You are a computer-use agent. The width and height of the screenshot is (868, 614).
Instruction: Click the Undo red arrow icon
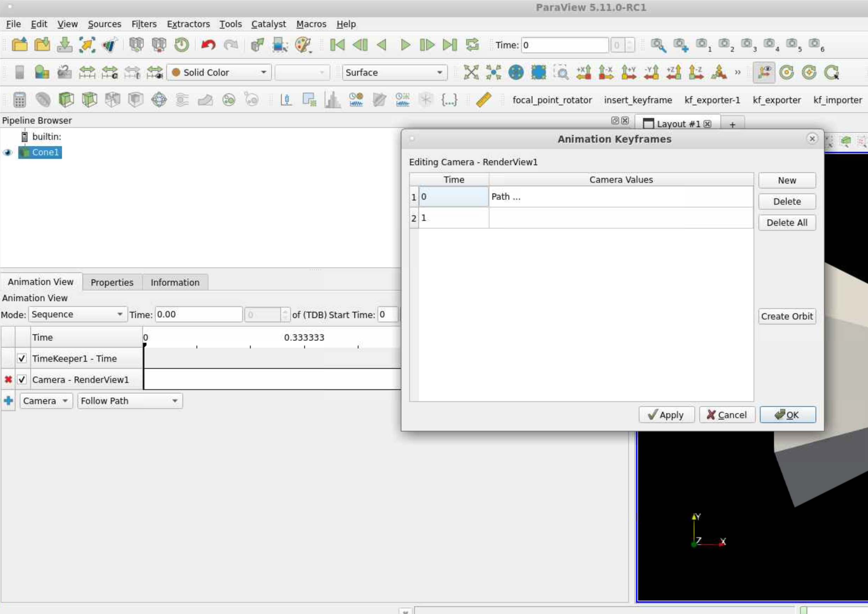click(x=208, y=45)
